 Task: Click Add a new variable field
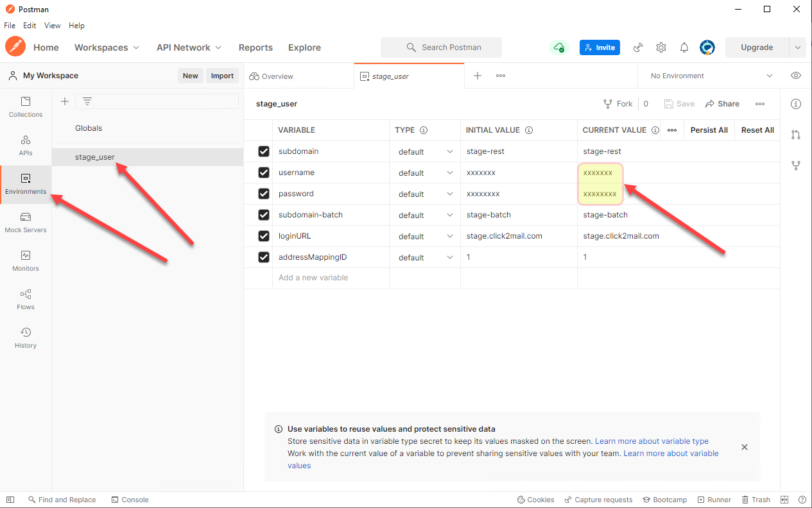click(331, 278)
